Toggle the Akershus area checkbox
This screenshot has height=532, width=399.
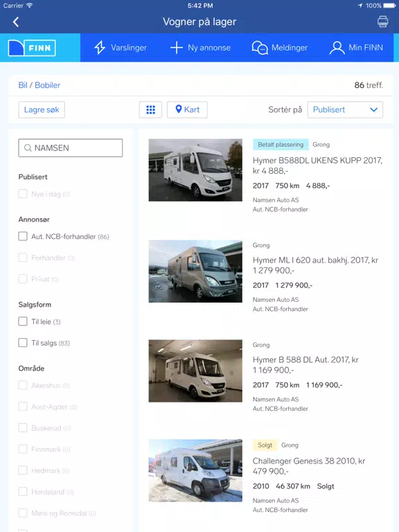click(x=23, y=385)
